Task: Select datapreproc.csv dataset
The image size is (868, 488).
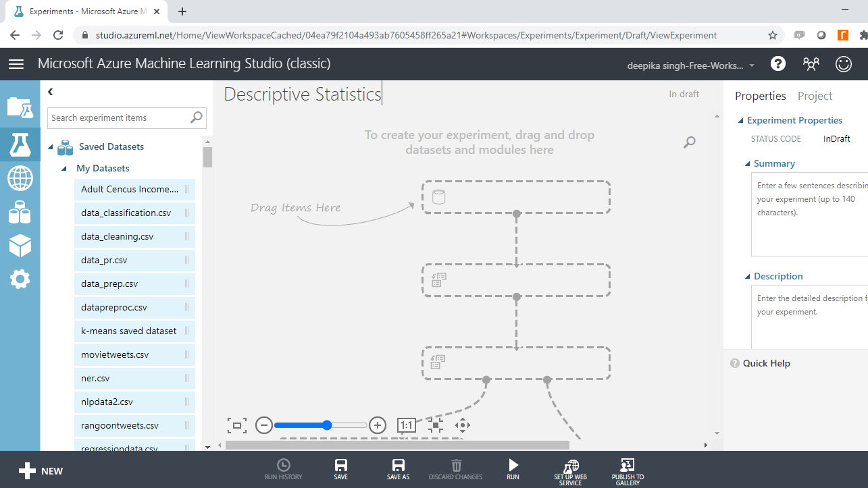Action: pos(134,308)
